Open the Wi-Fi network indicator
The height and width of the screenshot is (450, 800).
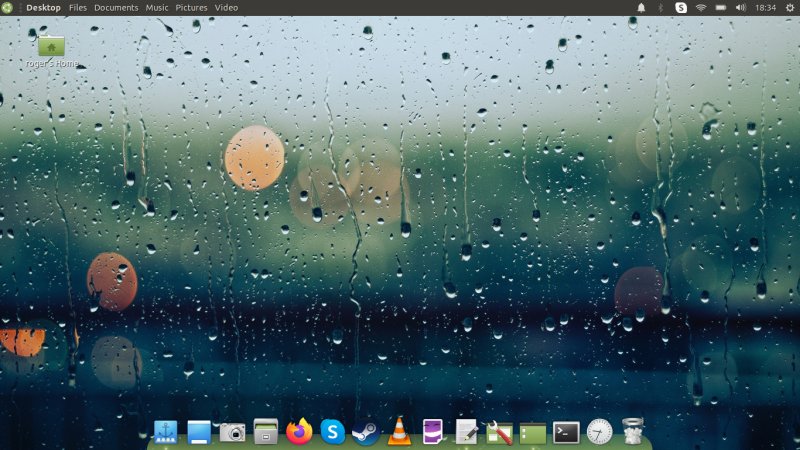701,8
